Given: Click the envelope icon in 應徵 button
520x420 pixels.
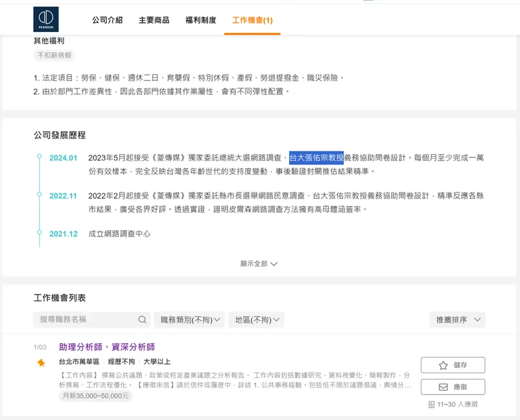Looking at the screenshot, I should coord(443,387).
